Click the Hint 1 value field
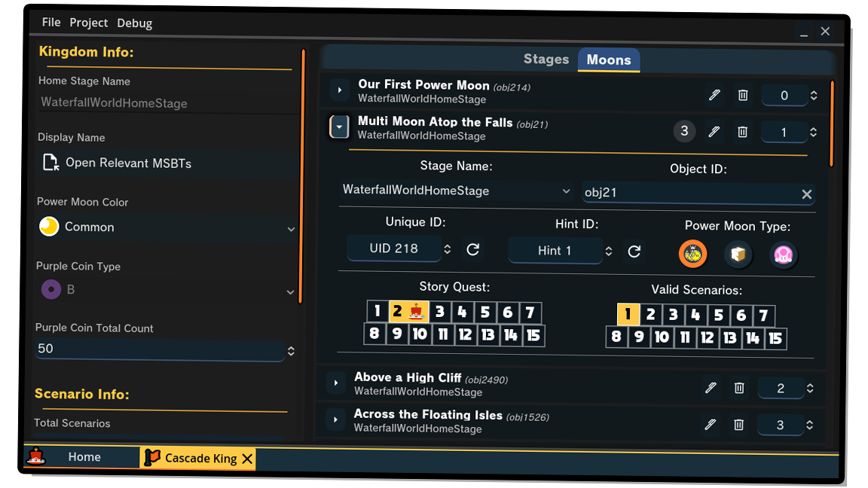 555,251
